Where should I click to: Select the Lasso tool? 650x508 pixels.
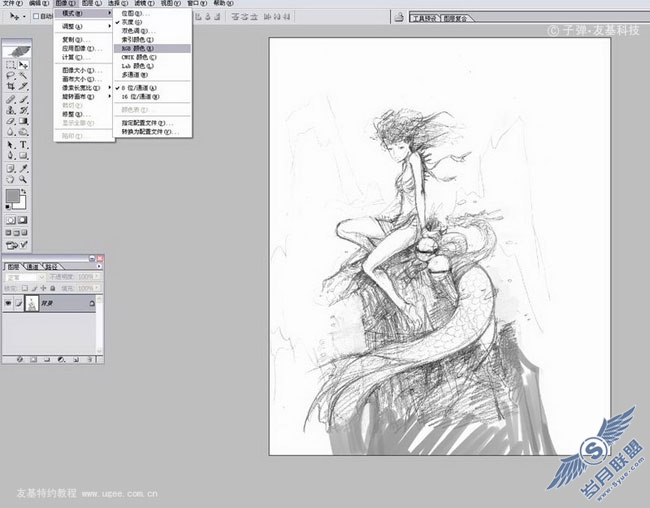click(x=11, y=75)
